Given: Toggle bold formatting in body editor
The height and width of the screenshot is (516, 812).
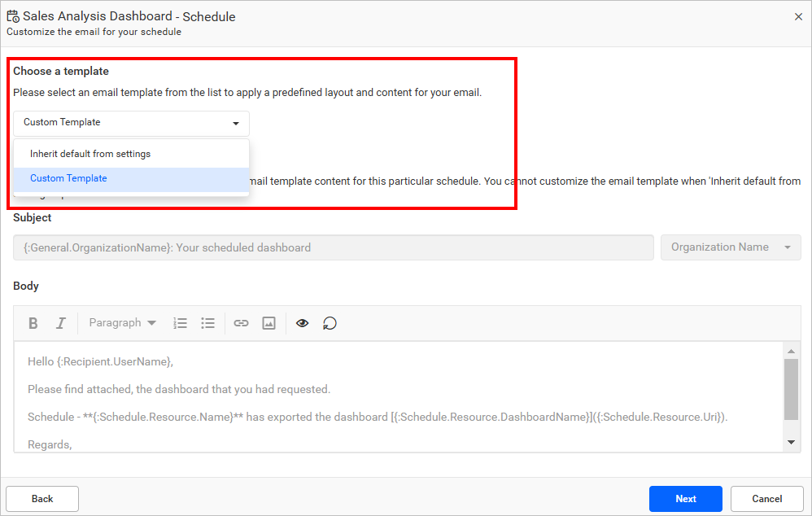Looking at the screenshot, I should pyautogui.click(x=33, y=323).
